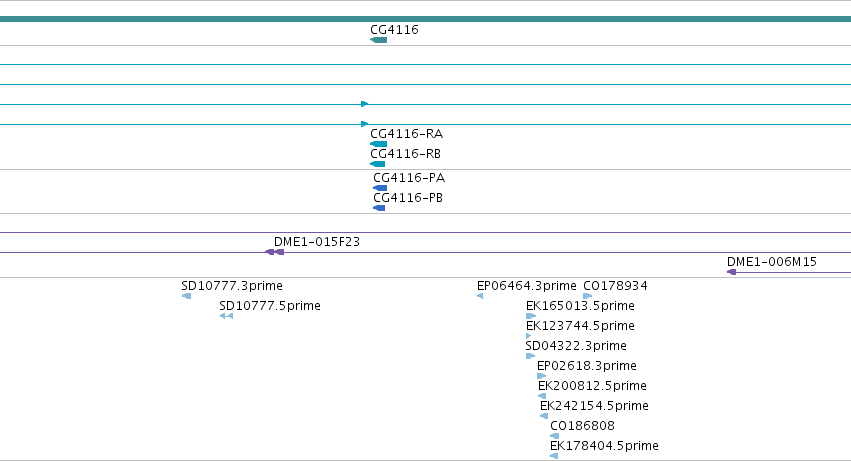Click the CO186808 label

582,426
